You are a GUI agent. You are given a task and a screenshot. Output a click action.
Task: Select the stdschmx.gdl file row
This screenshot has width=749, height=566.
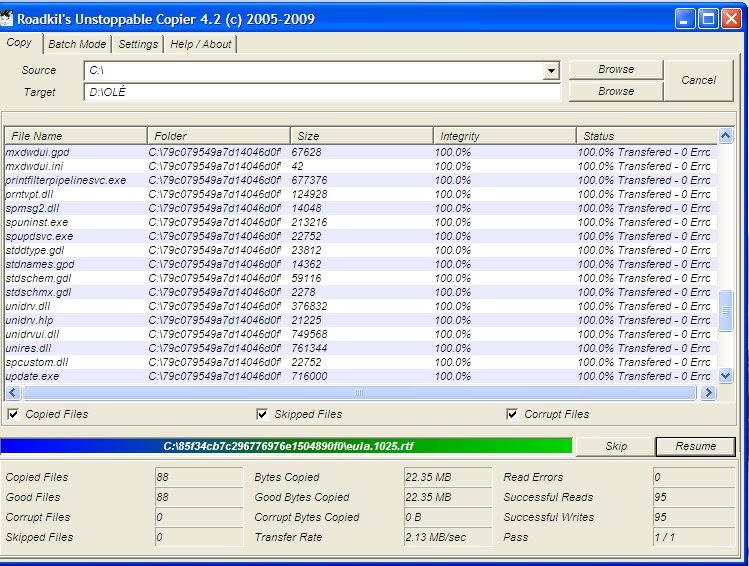tap(361, 292)
